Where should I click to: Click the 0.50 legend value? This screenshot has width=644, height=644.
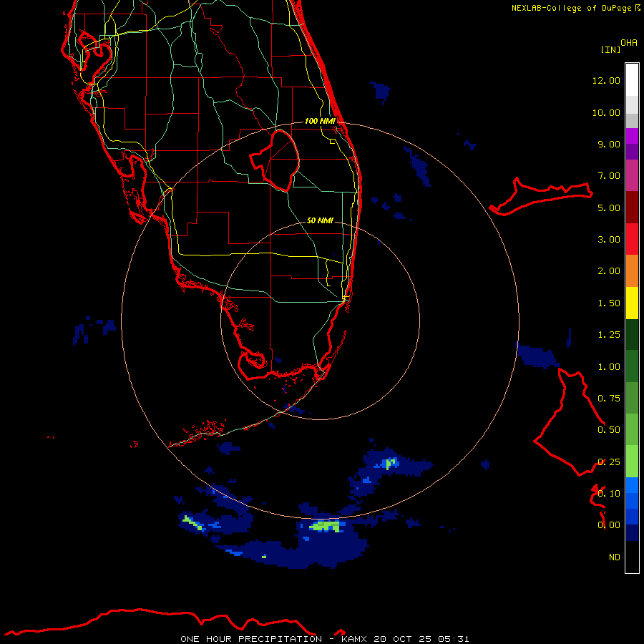point(609,430)
